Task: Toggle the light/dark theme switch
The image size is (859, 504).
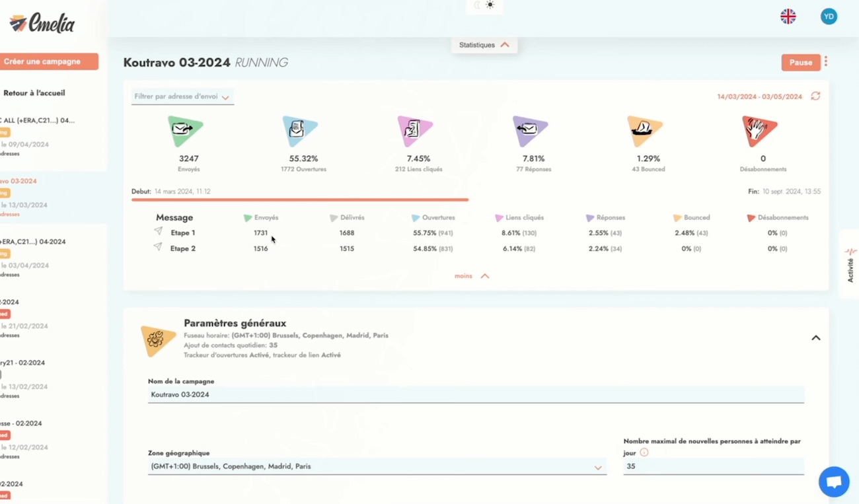Action: (484, 5)
